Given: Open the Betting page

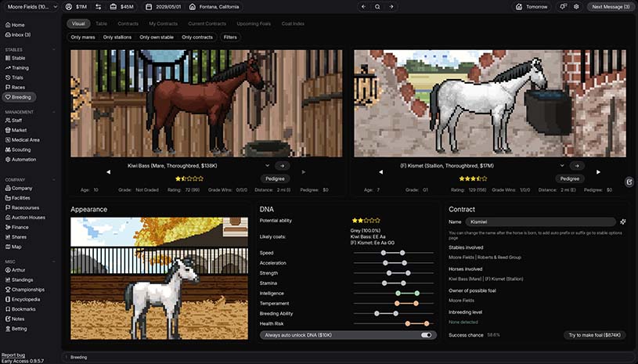Looking at the screenshot, I should tap(16, 329).
